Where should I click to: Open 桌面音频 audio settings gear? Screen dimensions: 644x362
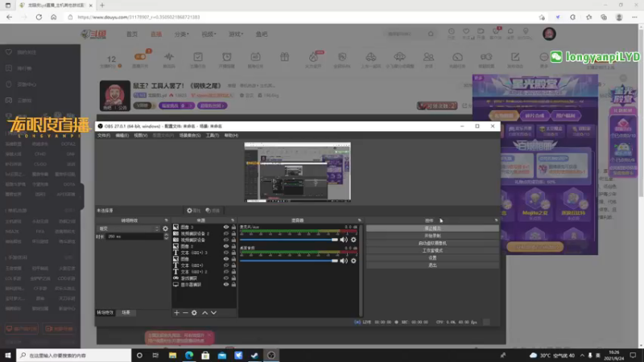tap(353, 261)
